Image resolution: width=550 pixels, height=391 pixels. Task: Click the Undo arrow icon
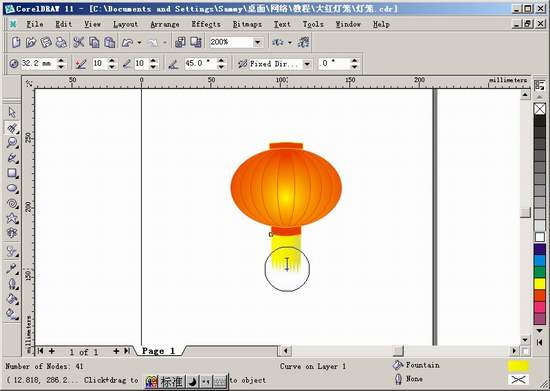click(127, 42)
